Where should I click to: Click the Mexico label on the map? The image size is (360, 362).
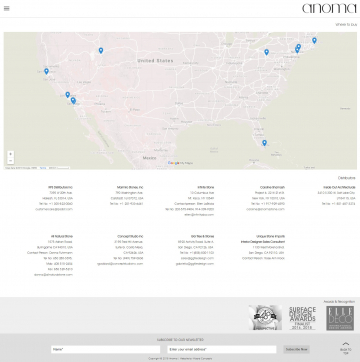click(149, 158)
